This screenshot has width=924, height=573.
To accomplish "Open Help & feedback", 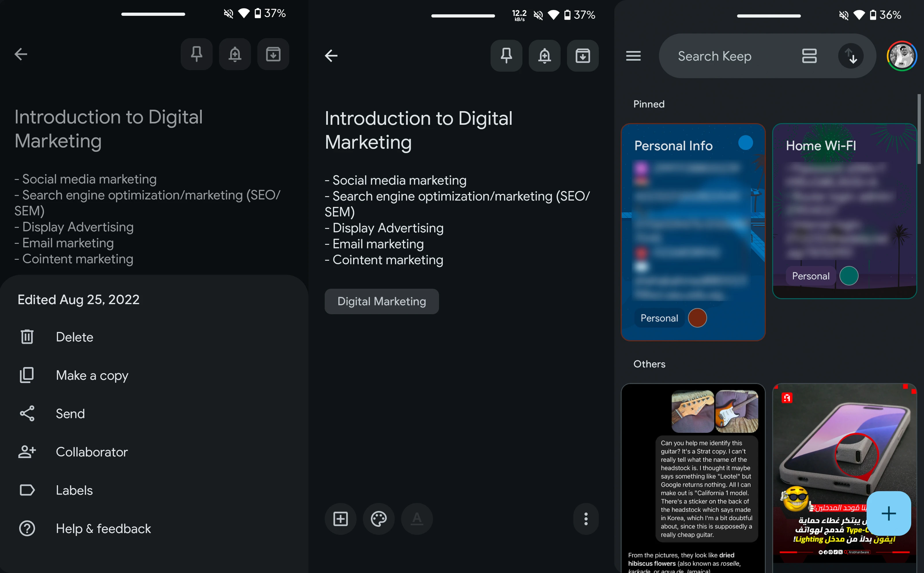I will click(154, 528).
